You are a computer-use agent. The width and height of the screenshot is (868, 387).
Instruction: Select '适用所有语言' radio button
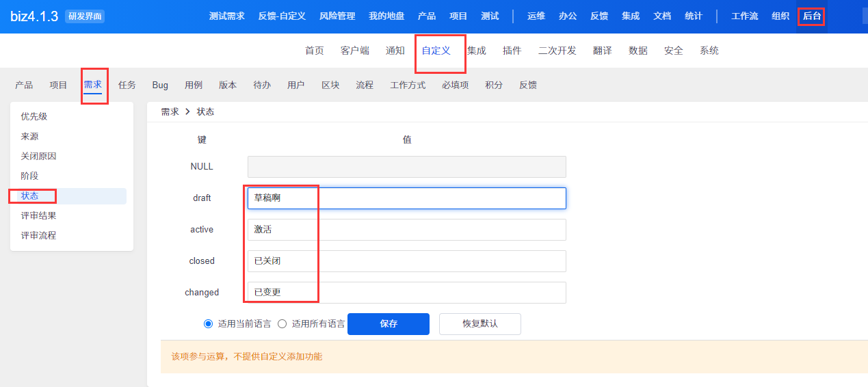(x=282, y=324)
